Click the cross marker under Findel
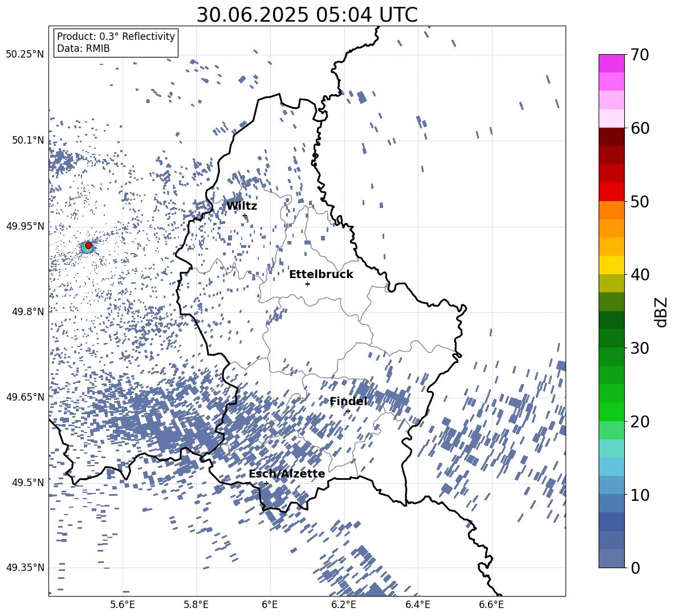 tap(348, 411)
